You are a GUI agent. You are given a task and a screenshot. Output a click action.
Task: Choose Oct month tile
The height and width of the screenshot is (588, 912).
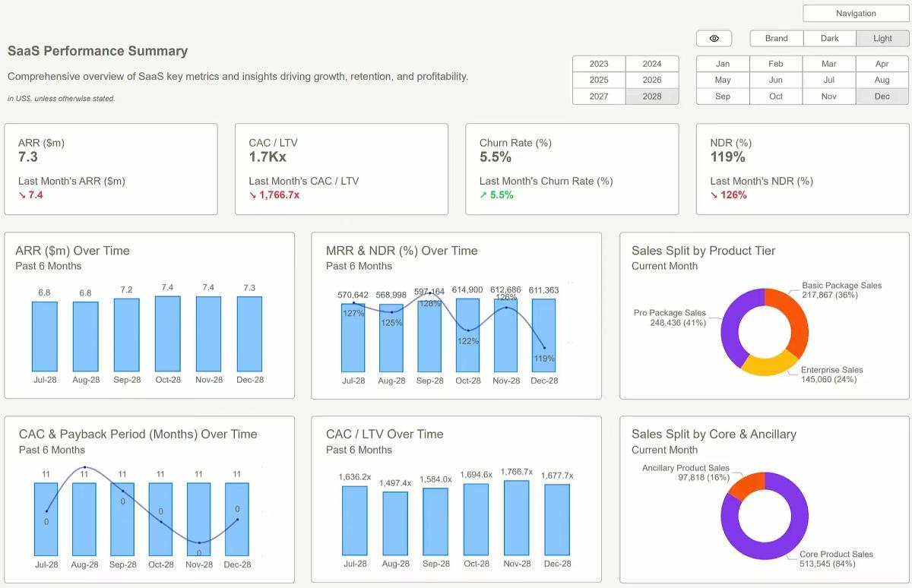(776, 96)
